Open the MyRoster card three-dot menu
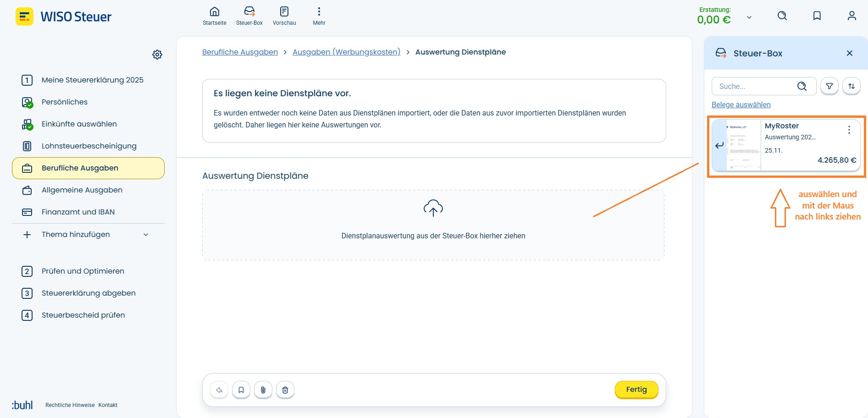This screenshot has height=418, width=868. (x=849, y=130)
